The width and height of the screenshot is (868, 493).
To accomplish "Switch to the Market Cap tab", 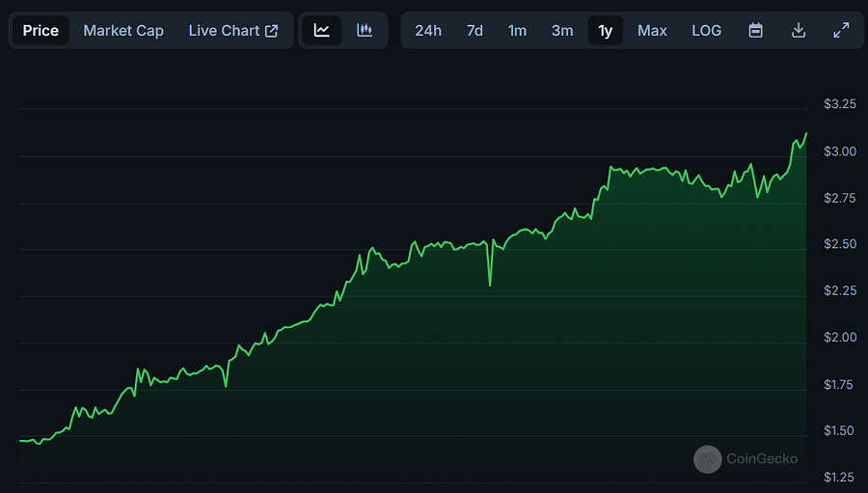I will coord(122,31).
